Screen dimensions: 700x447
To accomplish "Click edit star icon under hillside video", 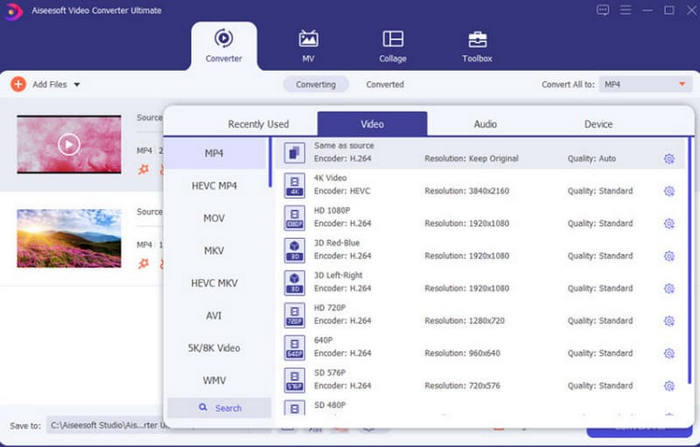I will tap(143, 263).
